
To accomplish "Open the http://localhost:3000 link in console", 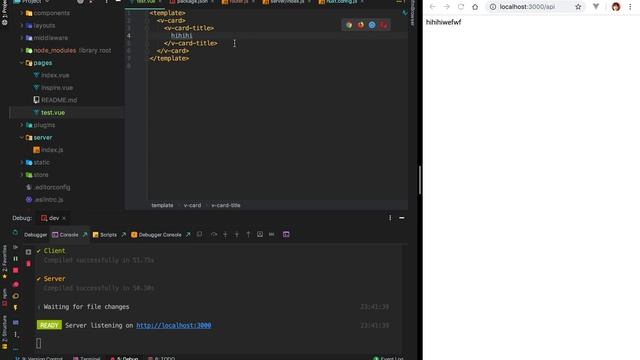I will [173, 325].
